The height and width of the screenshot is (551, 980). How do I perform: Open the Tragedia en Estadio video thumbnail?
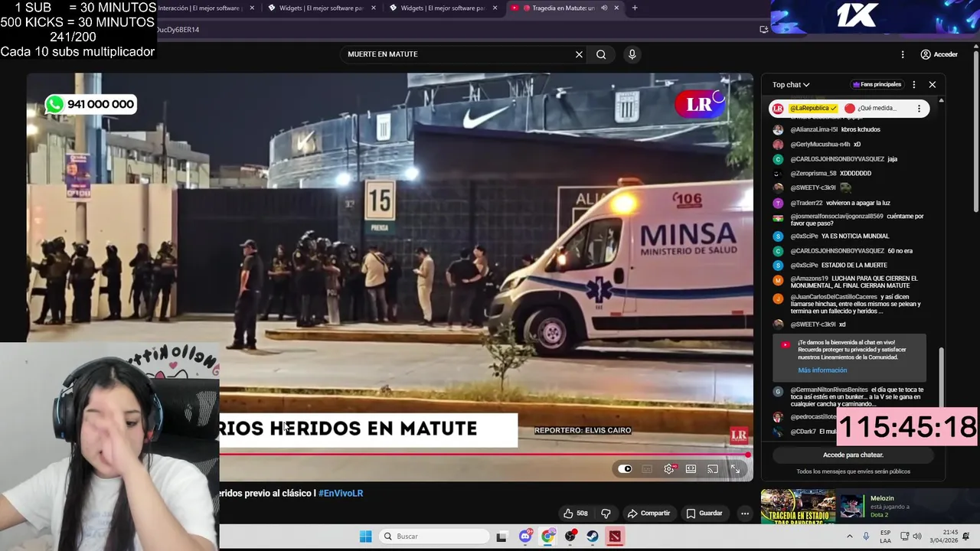[798, 507]
